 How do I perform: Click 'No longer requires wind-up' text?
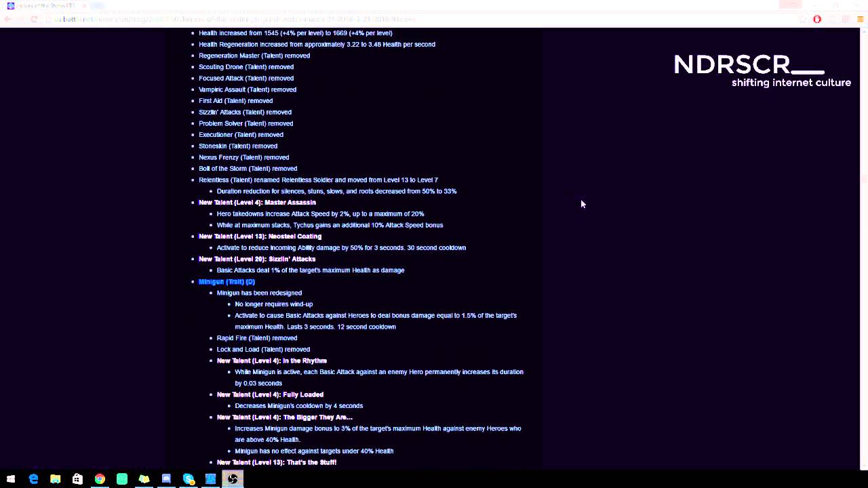pos(273,304)
